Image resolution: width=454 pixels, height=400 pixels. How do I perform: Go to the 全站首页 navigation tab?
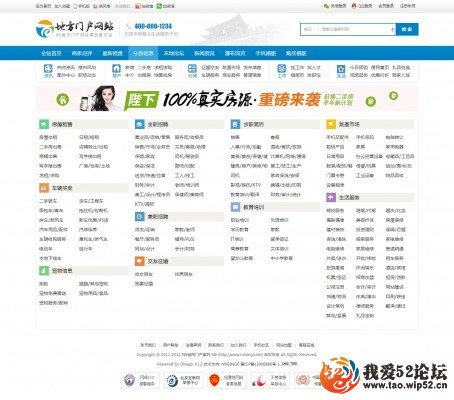(51, 53)
